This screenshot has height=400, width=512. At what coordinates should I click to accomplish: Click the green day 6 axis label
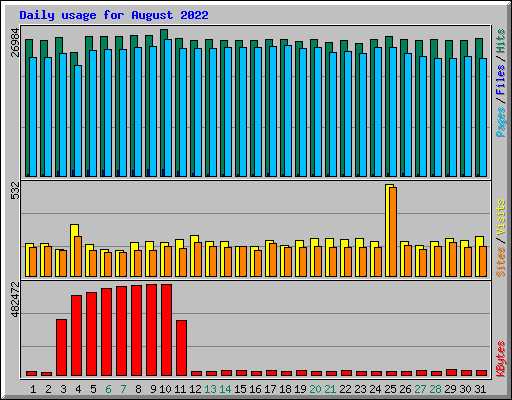[108, 389]
